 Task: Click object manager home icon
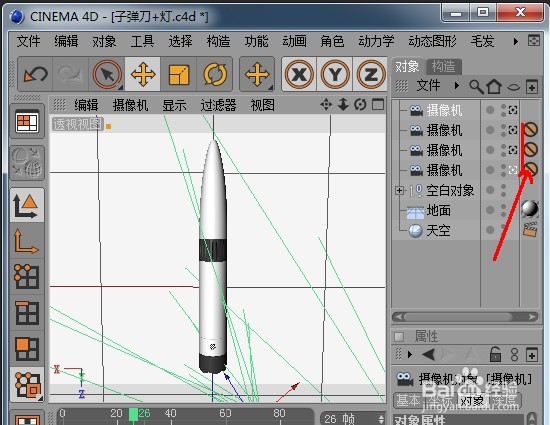point(494,86)
